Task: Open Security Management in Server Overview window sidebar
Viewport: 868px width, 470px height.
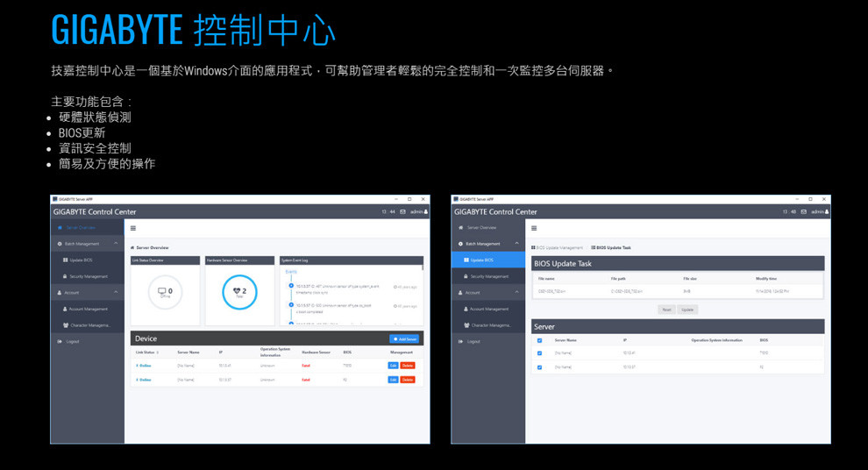Action: point(88,276)
